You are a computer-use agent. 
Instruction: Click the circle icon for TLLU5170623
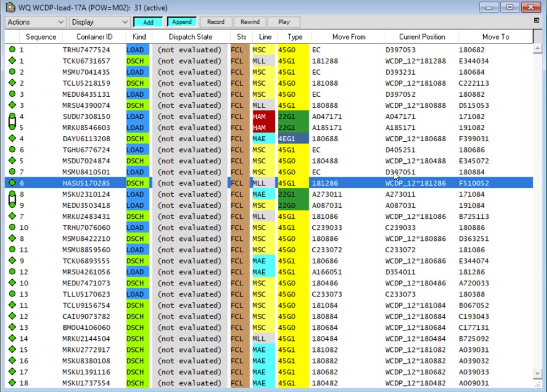(12, 294)
